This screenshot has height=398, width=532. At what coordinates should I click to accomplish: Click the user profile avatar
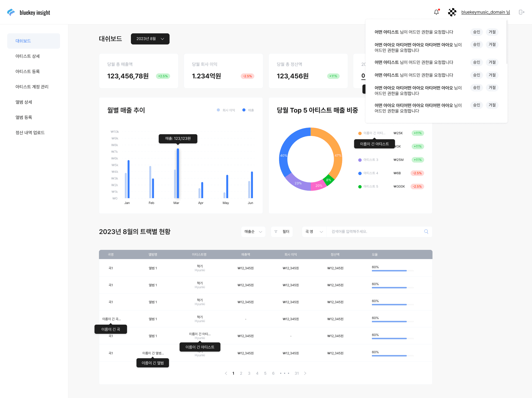pos(452,12)
